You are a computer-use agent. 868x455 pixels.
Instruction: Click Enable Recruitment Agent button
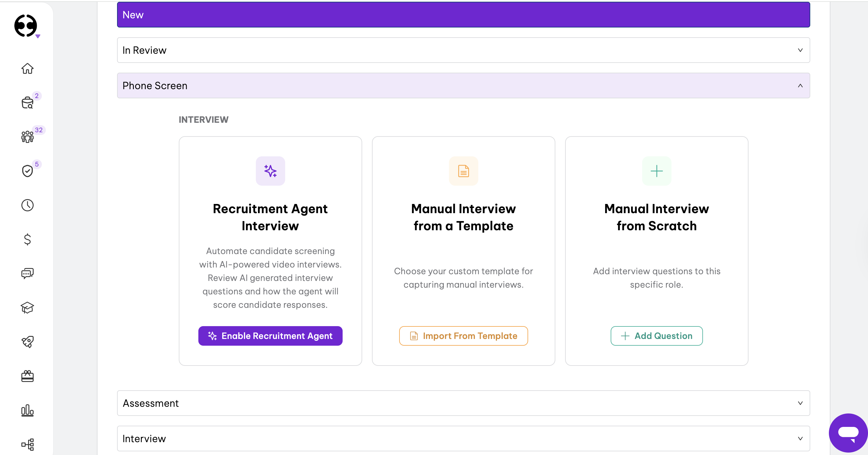[270, 336]
